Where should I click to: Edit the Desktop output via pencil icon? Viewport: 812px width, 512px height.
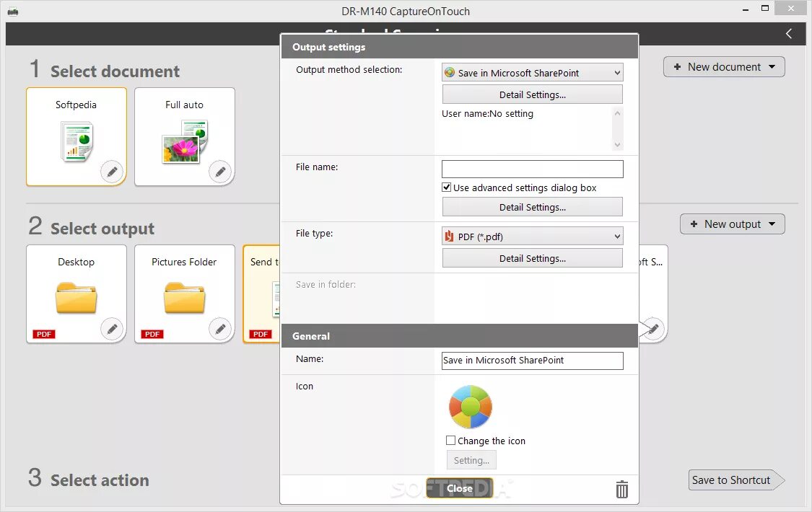[112, 328]
